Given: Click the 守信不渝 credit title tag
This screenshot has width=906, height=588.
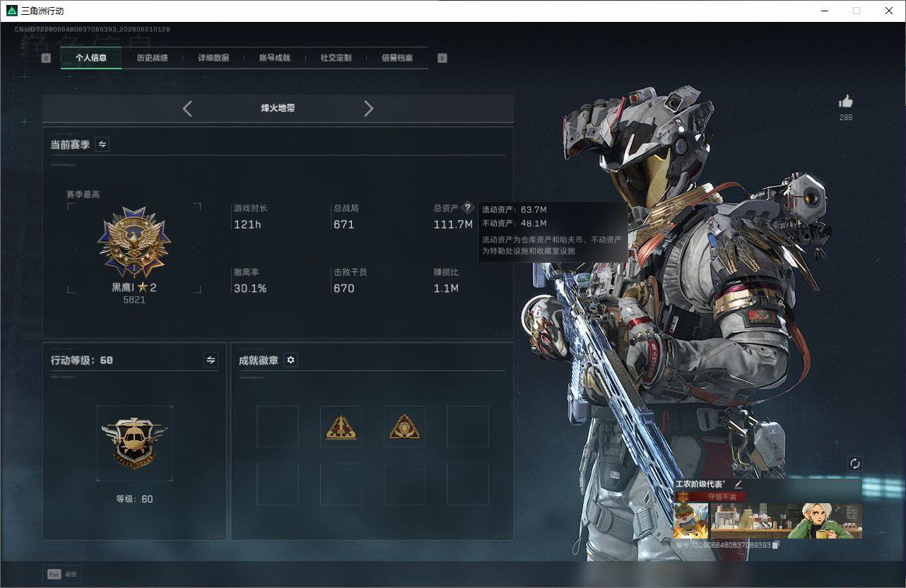Looking at the screenshot, I should [x=710, y=496].
